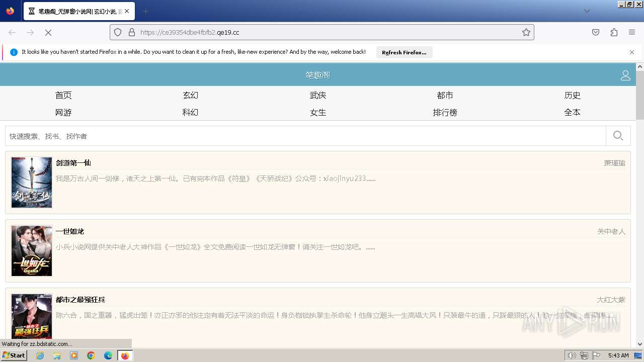Image resolution: width=644 pixels, height=362 pixels.
Task: Open File Explorer folder in taskbar
Action: pyautogui.click(x=57, y=355)
